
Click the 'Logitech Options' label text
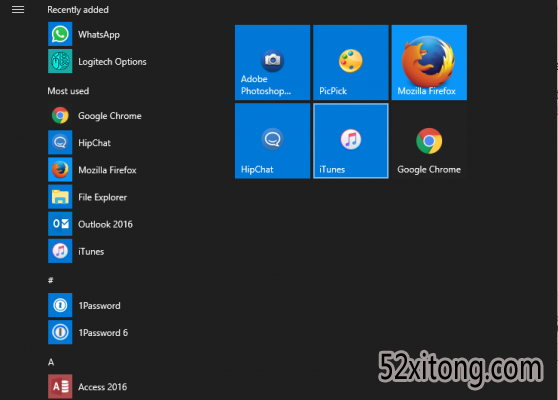[x=112, y=62]
